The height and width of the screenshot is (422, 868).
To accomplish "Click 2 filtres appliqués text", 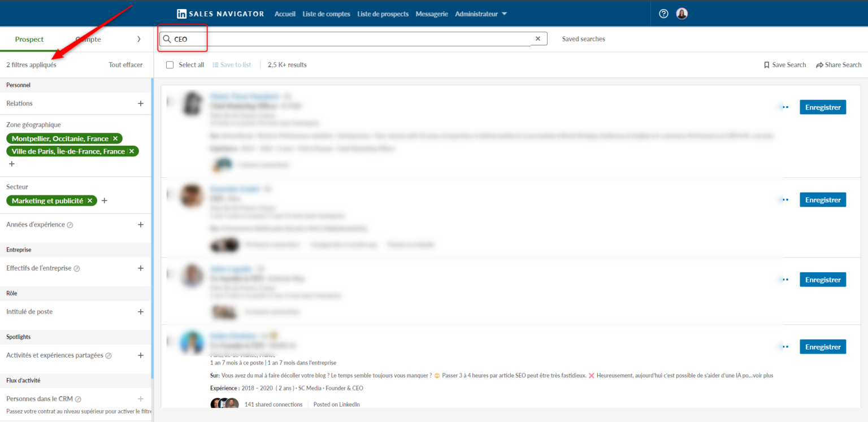I will [32, 65].
